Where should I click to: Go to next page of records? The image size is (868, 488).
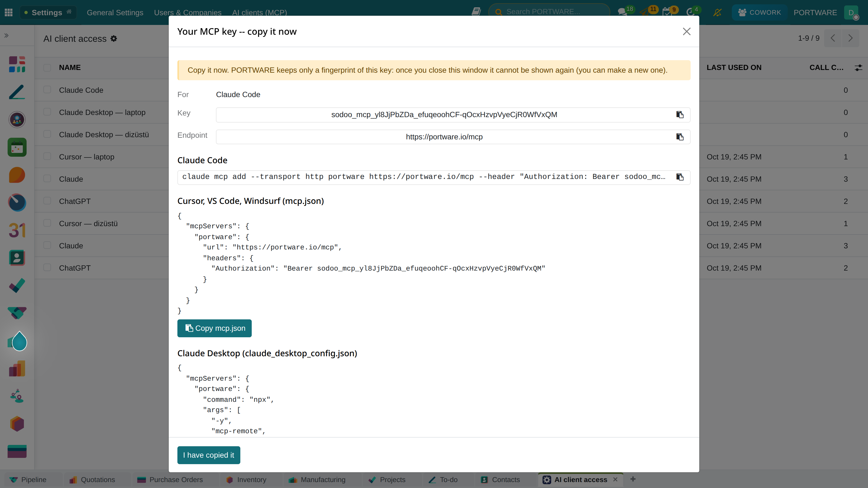click(x=850, y=38)
